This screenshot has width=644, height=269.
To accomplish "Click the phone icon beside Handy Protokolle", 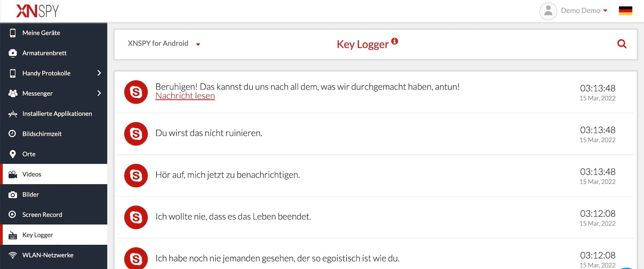I will click(x=13, y=73).
